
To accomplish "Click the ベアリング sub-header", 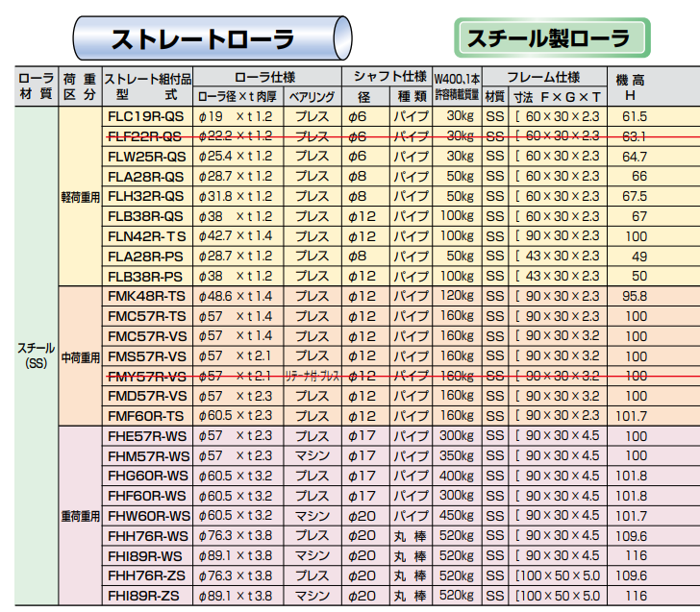I will coord(312,96).
